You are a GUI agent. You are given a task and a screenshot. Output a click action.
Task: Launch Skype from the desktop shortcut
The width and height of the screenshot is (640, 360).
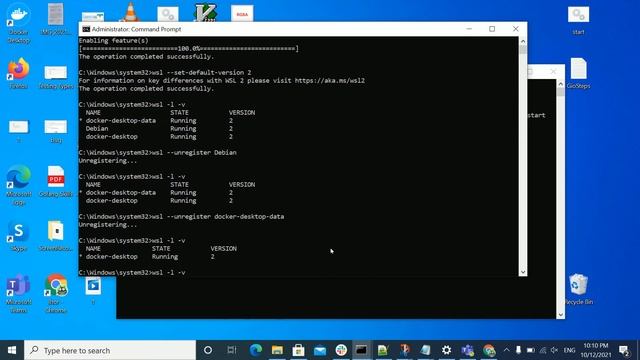click(18, 236)
